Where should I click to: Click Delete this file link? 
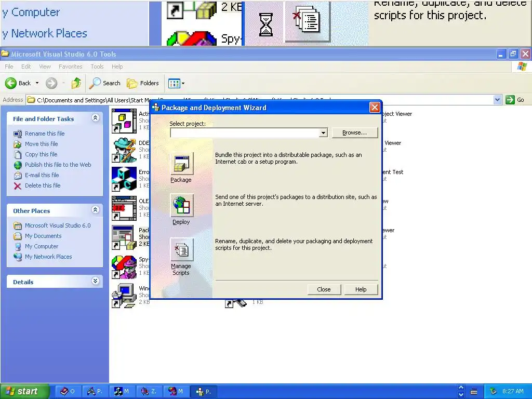coord(43,185)
